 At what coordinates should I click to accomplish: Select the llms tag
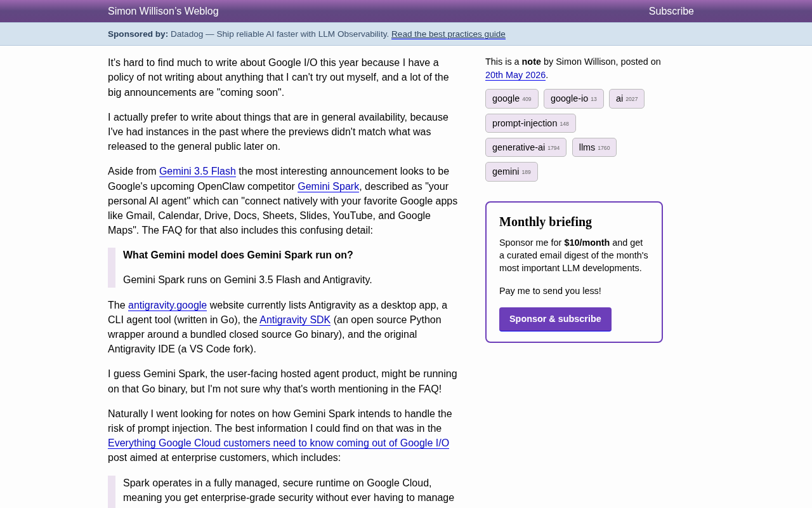(x=594, y=147)
